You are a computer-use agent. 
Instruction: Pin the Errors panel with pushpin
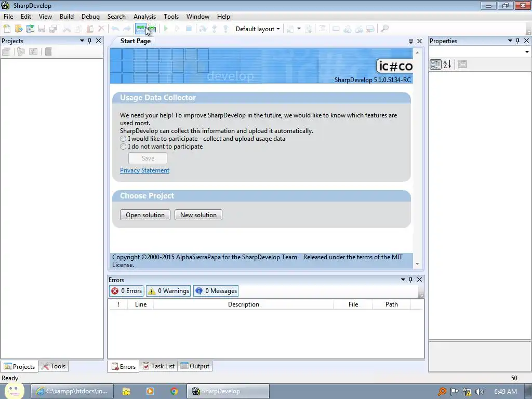click(x=410, y=280)
